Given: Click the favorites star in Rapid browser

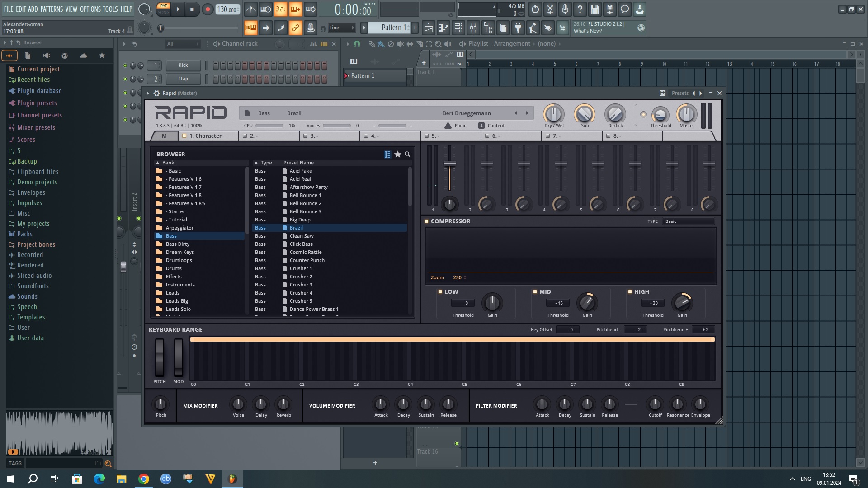Looking at the screenshot, I should (398, 155).
